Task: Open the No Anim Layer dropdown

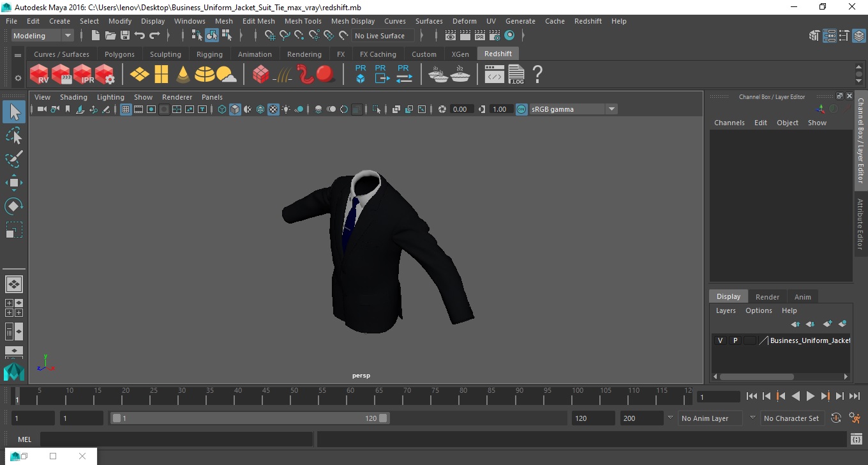Action: (x=710, y=418)
